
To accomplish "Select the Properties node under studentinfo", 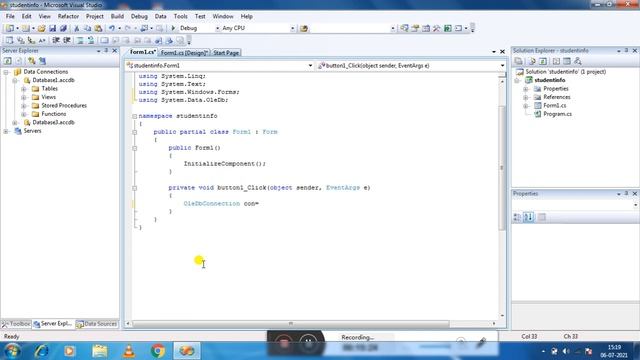I will 556,89.
